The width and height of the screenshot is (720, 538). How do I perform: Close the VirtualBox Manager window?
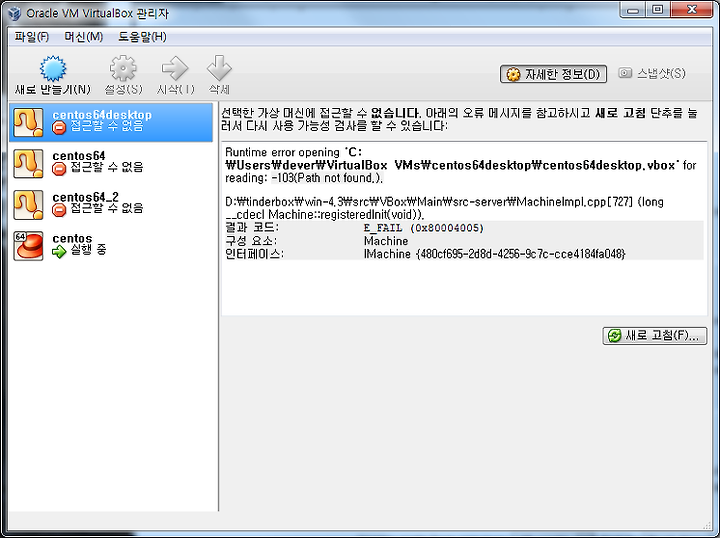(692, 10)
